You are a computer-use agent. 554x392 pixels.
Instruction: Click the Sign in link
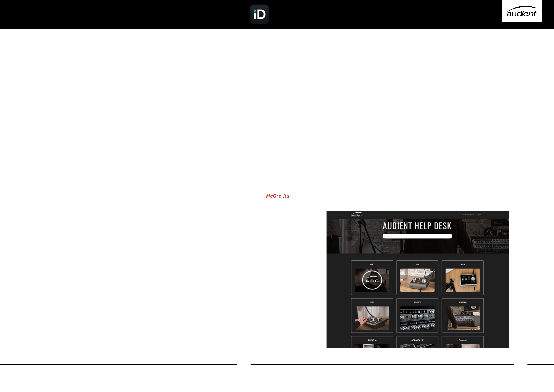pos(479,215)
